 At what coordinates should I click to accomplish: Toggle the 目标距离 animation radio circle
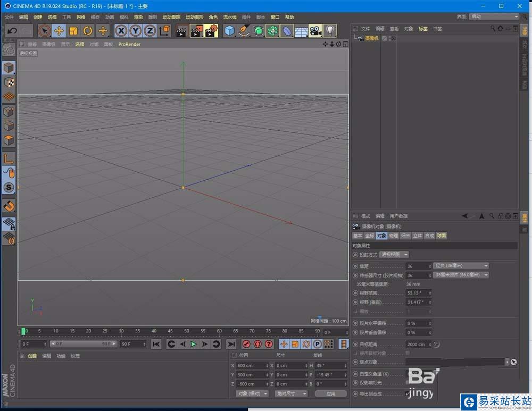[x=355, y=345]
